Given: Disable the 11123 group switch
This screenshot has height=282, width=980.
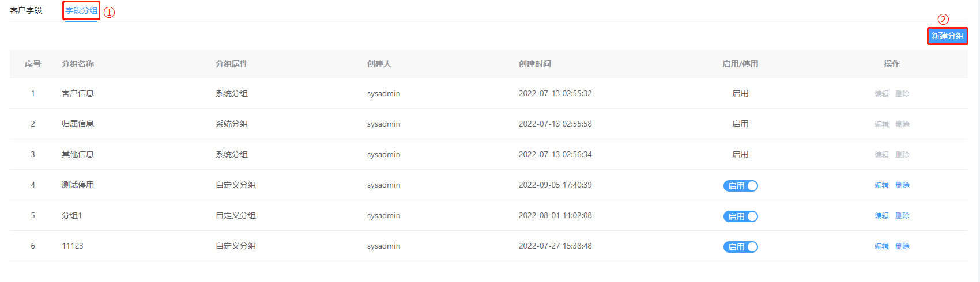Looking at the screenshot, I should tap(740, 246).
